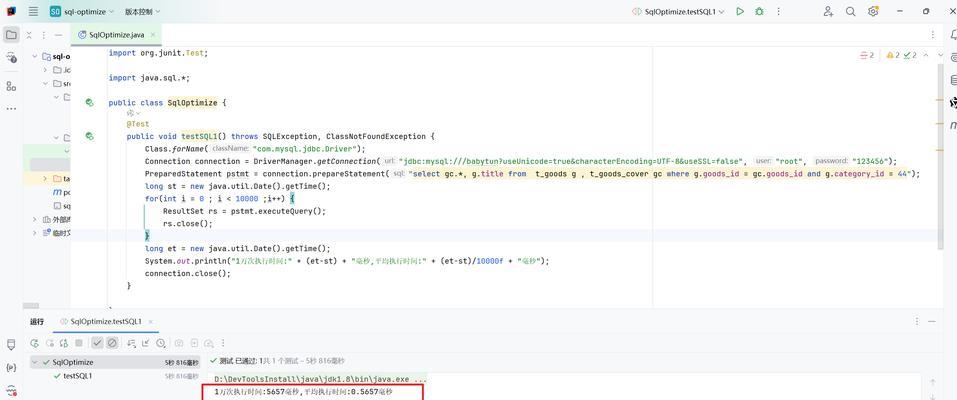Collapse SqlOptimize test result node
The width and height of the screenshot is (957, 400).
35,362
